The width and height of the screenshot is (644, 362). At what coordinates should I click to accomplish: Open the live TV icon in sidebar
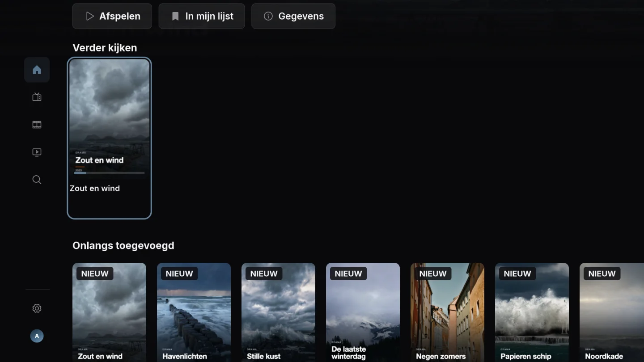(x=37, y=97)
